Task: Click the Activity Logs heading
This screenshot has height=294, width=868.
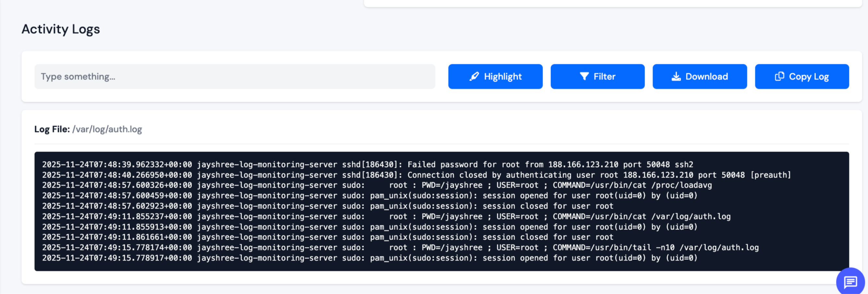Action: point(61,29)
